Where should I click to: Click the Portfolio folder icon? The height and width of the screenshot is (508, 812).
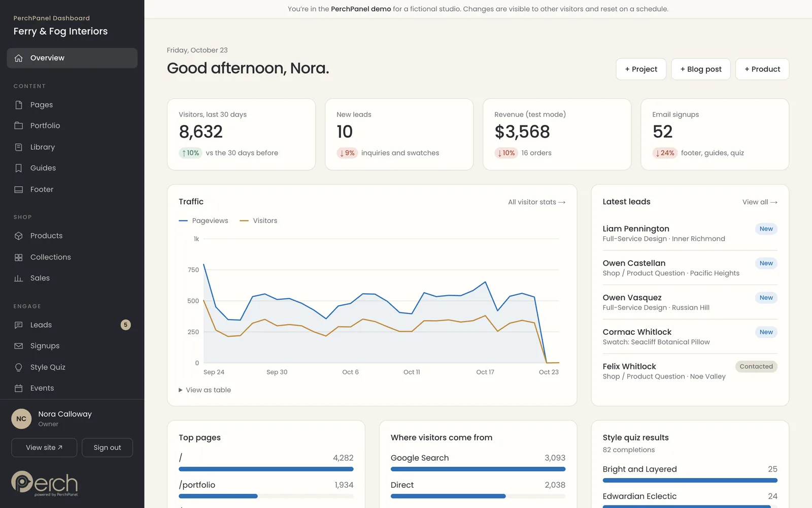(x=19, y=125)
